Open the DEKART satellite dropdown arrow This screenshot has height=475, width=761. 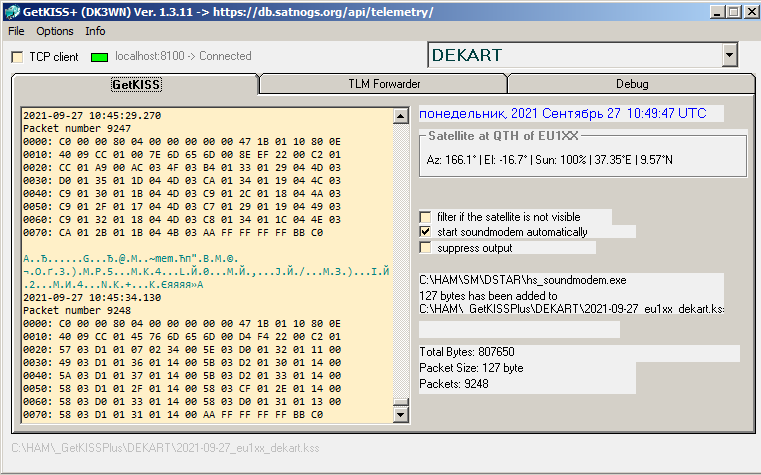coord(729,55)
